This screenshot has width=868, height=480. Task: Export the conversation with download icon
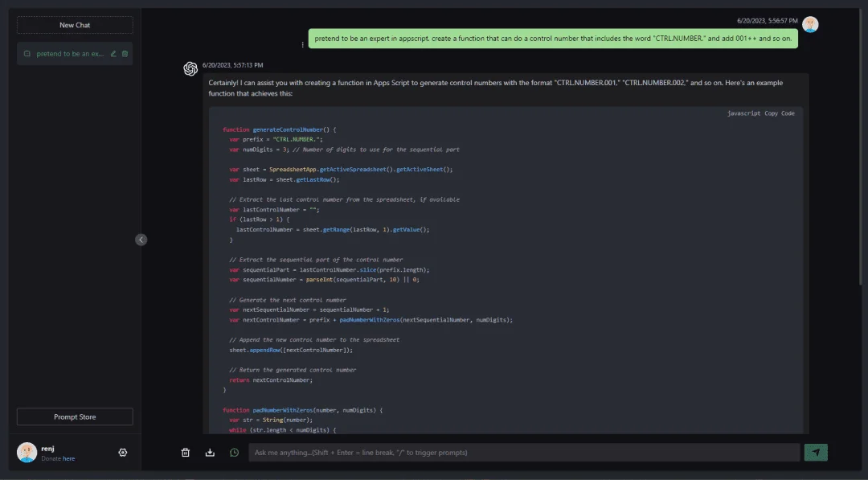pos(210,453)
